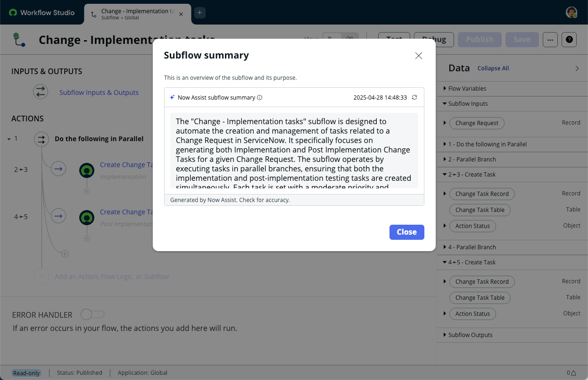The image size is (588, 380).
Task: Switch to the list view toggle
Action: pos(331,39)
